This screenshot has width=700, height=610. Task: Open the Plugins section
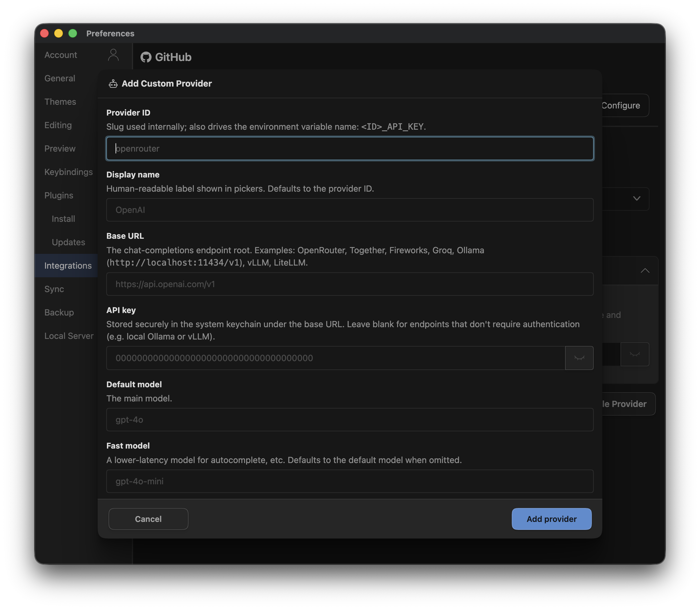coord(59,196)
